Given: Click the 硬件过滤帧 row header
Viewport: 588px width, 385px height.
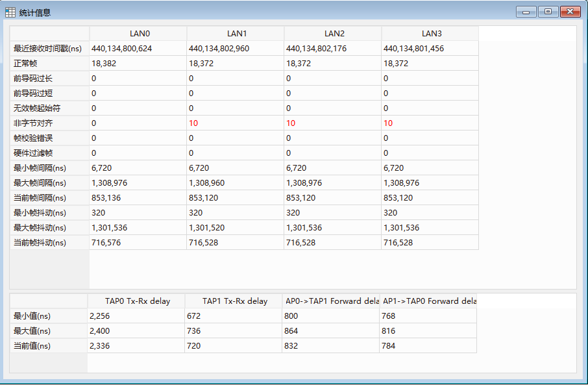Looking at the screenshot, I should [49, 153].
